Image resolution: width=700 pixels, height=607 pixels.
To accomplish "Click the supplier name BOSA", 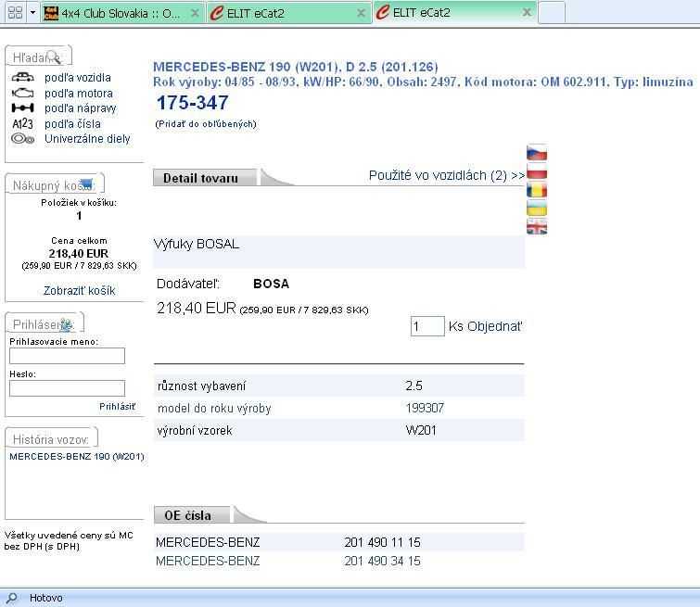I will click(271, 284).
